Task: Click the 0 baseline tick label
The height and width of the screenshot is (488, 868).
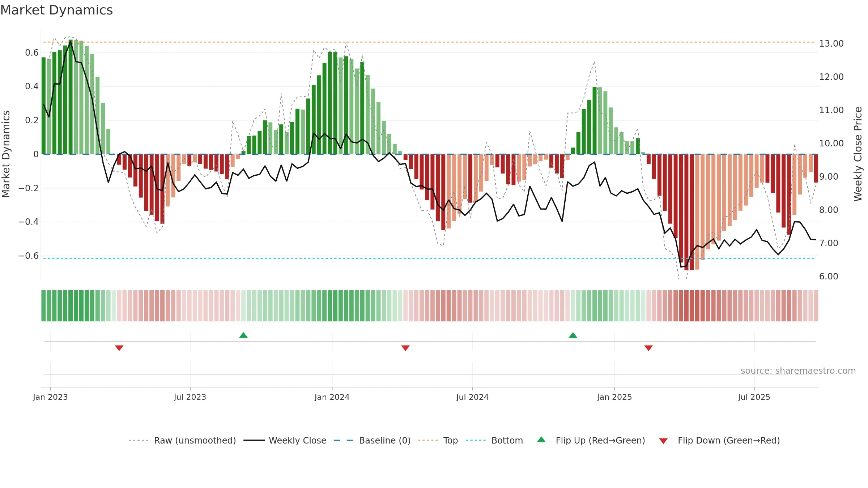Action: coord(36,154)
